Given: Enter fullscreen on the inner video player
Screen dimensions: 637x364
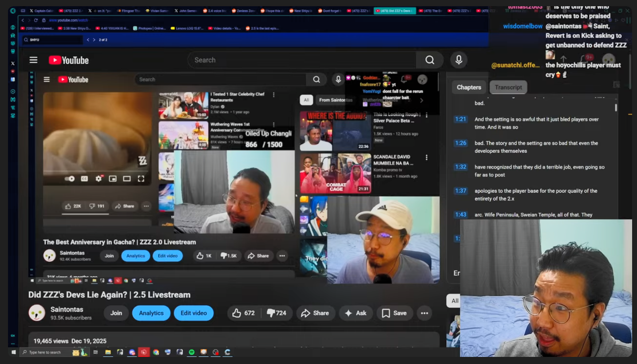Looking at the screenshot, I should tap(141, 179).
